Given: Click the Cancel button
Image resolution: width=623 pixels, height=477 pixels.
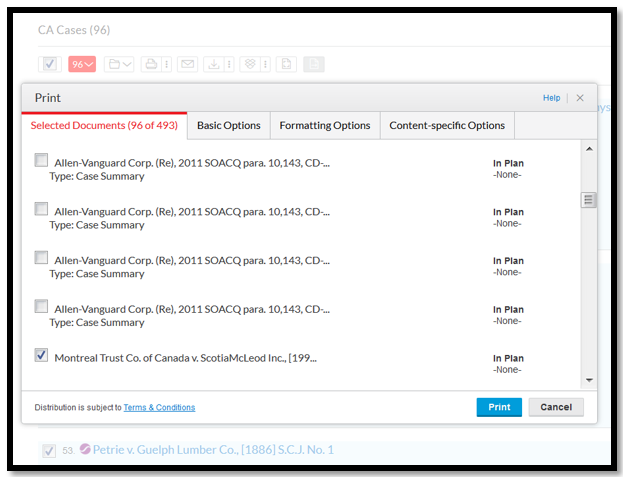Looking at the screenshot, I should tap(556, 407).
